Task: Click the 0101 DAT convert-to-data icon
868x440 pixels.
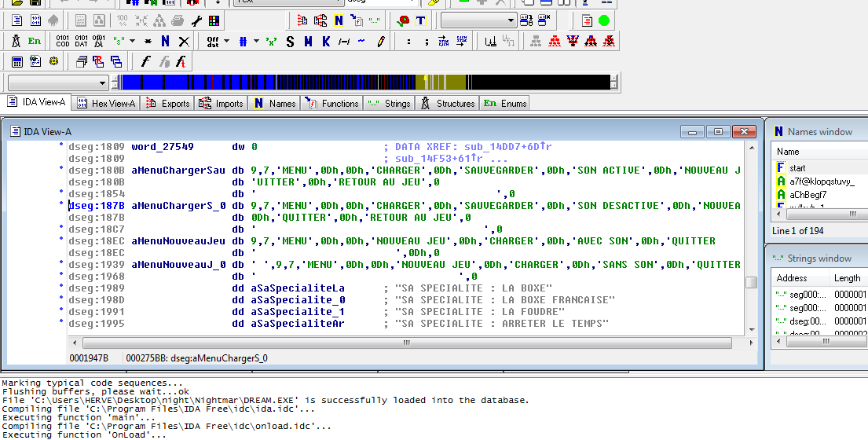Action: [x=81, y=42]
